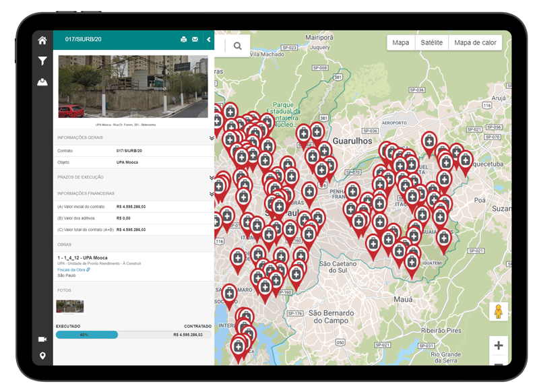Select the home icon in the sidebar
Image resolution: width=539 pixels, height=392 pixels.
(42, 40)
